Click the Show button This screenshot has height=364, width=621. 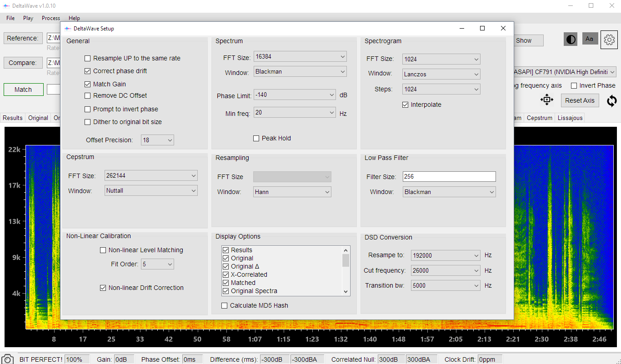pos(528,40)
